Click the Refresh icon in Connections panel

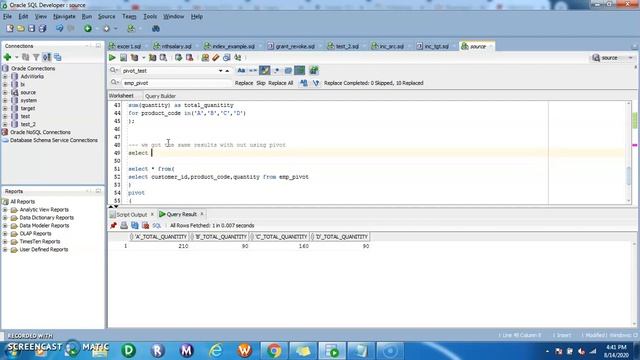coord(26,57)
